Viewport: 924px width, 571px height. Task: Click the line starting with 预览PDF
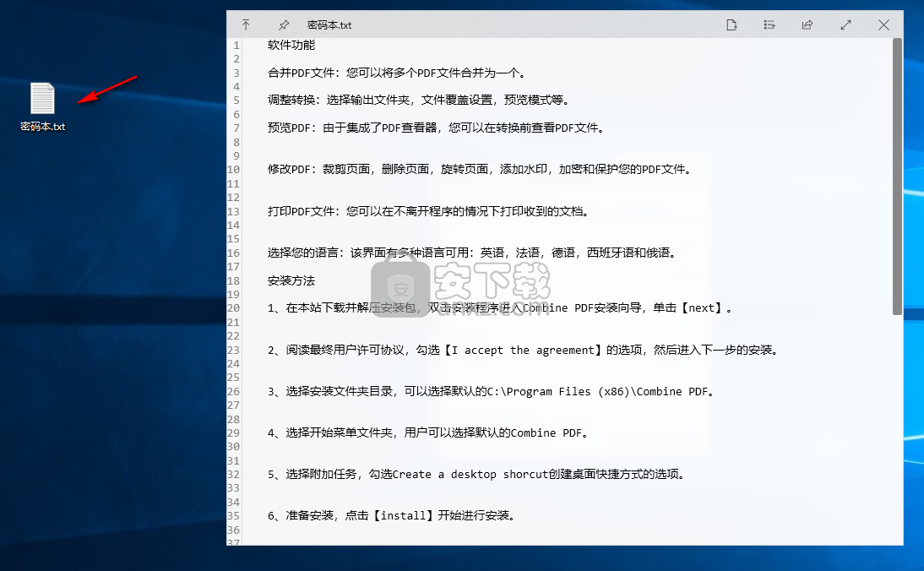(437, 128)
